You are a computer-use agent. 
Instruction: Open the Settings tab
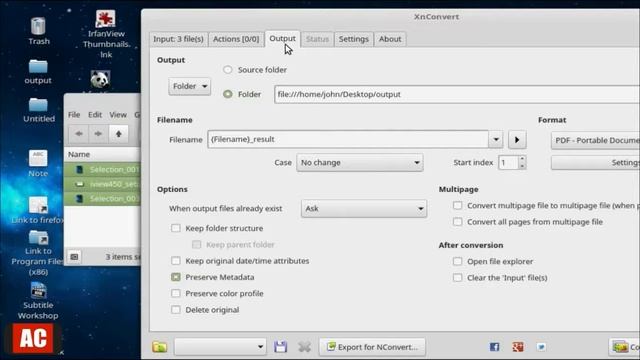point(353,39)
